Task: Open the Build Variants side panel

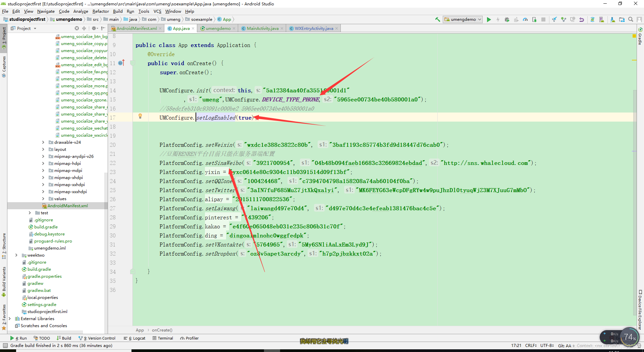Action: 4,282
